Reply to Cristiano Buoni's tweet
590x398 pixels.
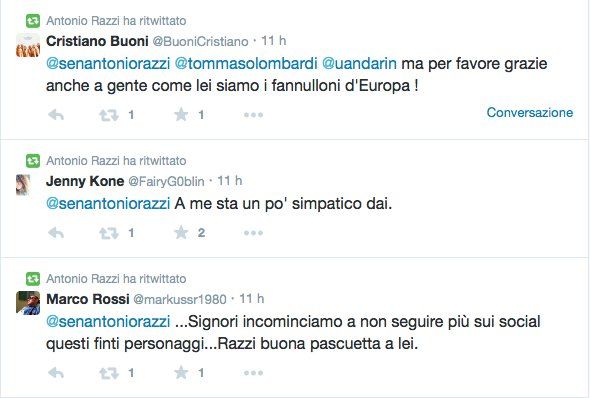point(56,115)
